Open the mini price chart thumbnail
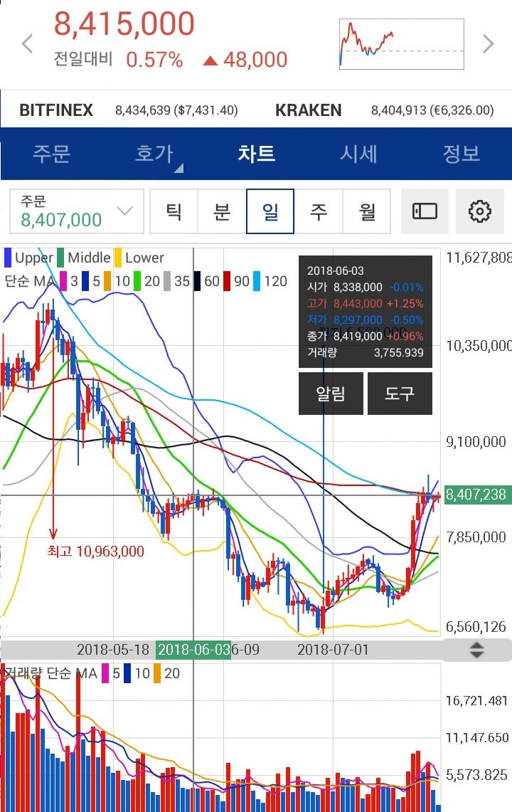The image size is (512, 812). [402, 44]
